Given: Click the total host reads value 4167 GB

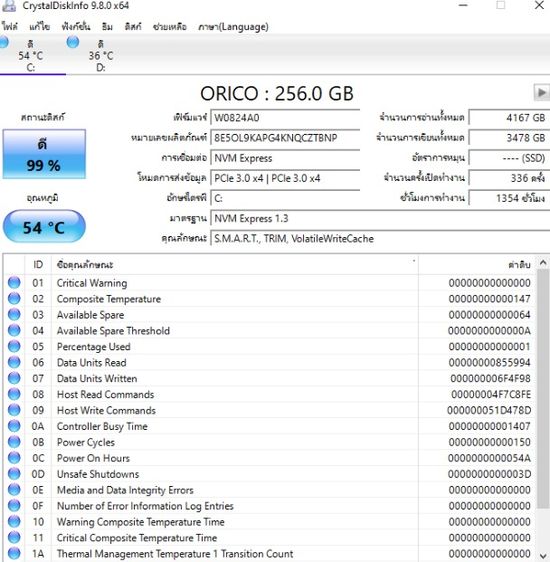Looking at the screenshot, I should click(509, 118).
